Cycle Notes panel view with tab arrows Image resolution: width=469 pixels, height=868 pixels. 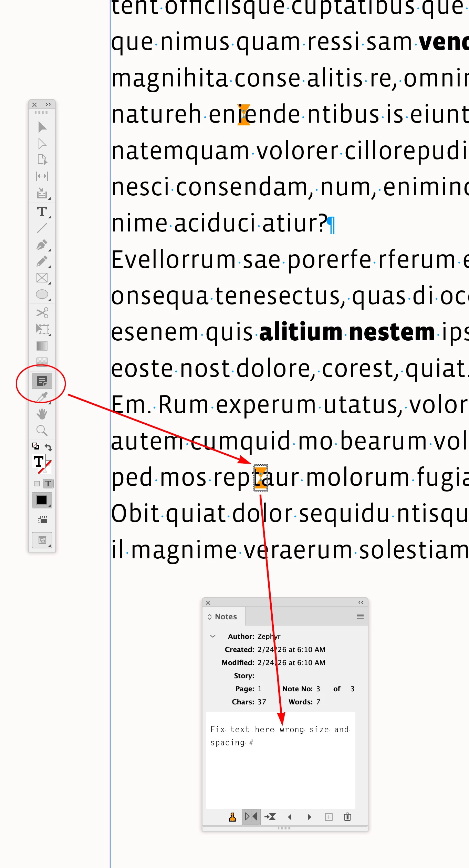pos(210,617)
